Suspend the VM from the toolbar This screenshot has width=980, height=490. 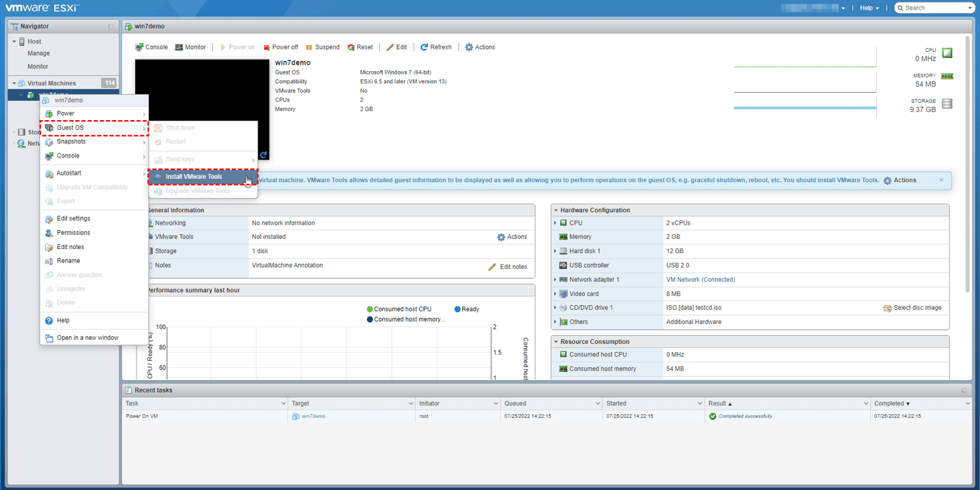(x=322, y=47)
